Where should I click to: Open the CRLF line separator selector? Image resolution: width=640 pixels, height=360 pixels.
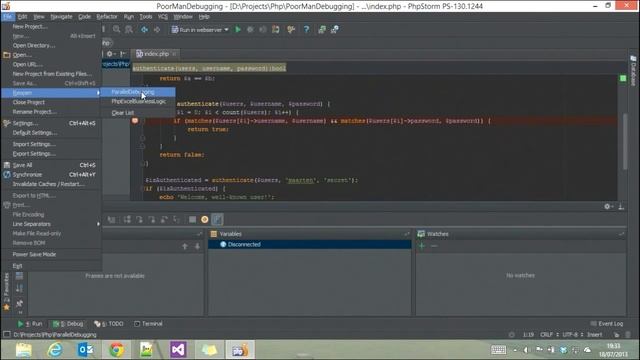(x=549, y=335)
